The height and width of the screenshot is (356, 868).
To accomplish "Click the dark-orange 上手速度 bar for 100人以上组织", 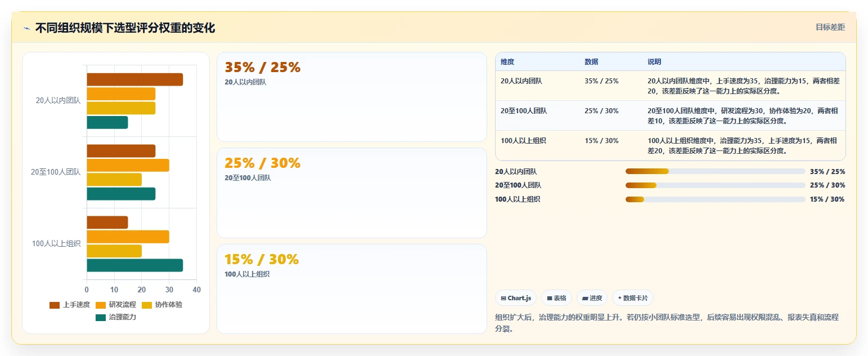I will pos(107,222).
